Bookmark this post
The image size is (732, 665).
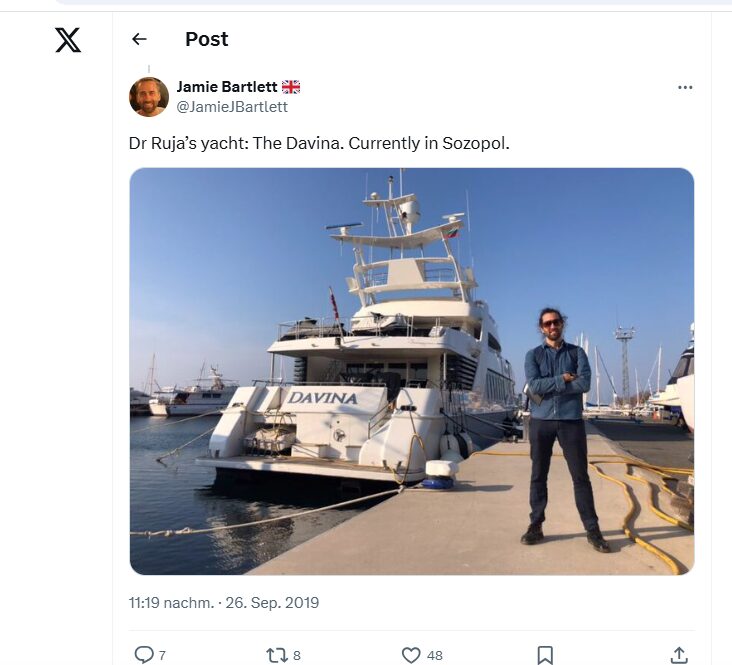[x=545, y=655]
